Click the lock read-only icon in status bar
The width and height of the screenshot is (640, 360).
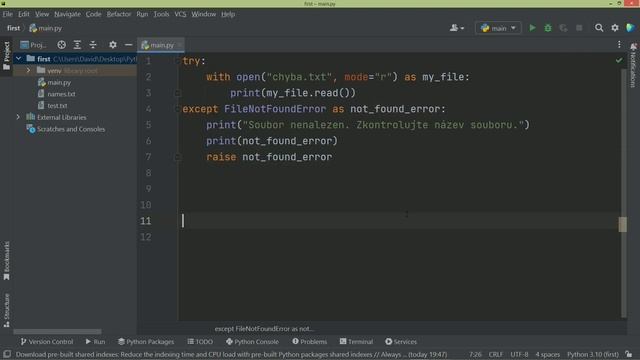pyautogui.click(x=629, y=354)
